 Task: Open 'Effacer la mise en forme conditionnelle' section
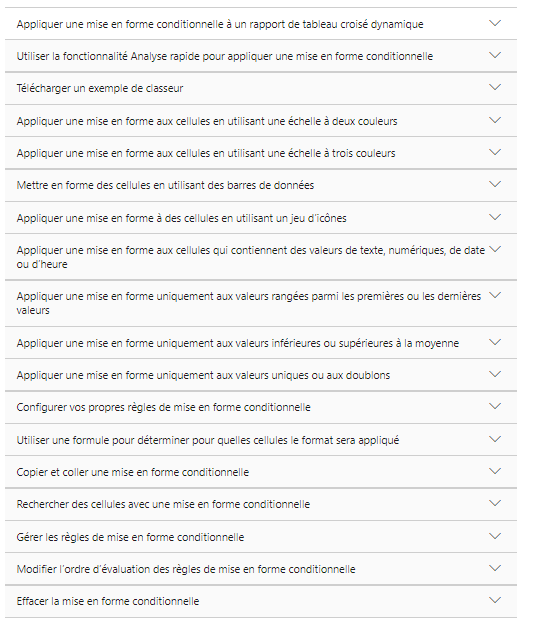(x=261, y=601)
